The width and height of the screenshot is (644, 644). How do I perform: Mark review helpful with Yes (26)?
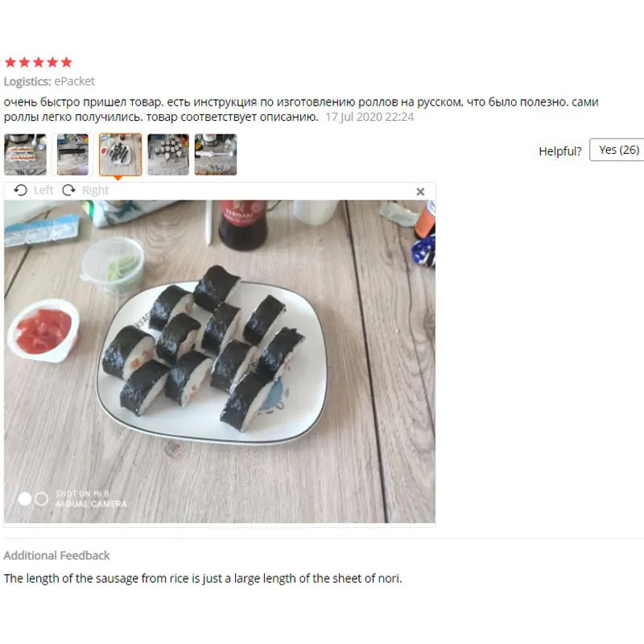(617, 150)
